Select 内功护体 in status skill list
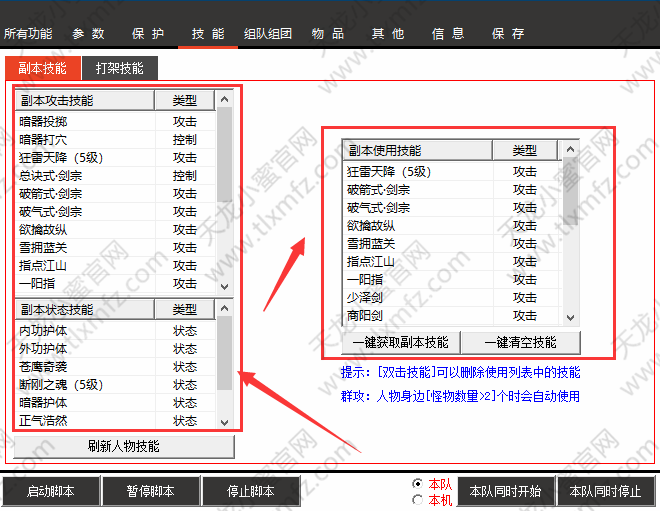This screenshot has width=660, height=511. (x=115, y=331)
